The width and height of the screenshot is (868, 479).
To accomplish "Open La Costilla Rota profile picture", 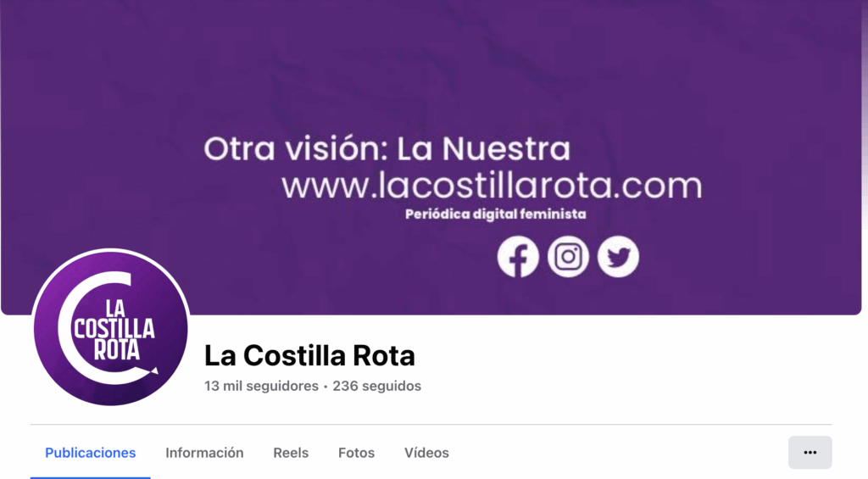I will point(111,327).
